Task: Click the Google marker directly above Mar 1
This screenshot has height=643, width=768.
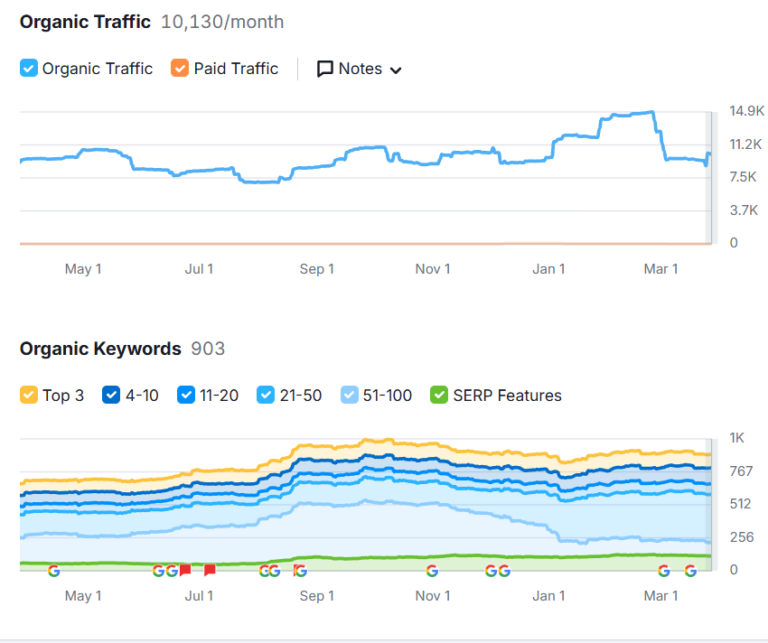Action: (664, 570)
